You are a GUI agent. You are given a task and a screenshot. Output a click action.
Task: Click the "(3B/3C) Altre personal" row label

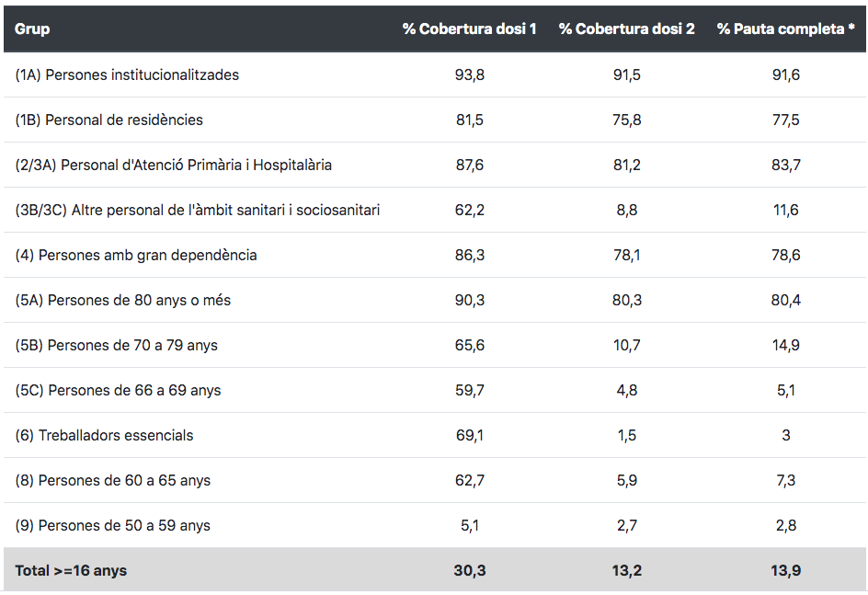pos(197,210)
